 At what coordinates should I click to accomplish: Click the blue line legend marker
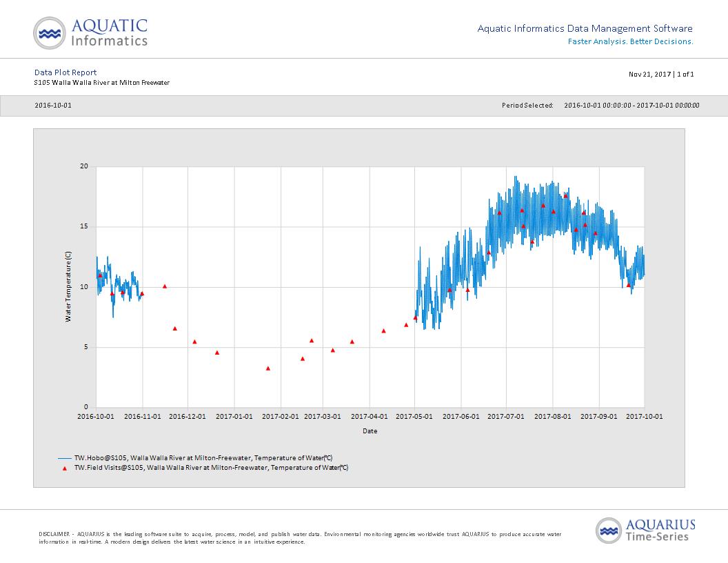tap(65, 459)
